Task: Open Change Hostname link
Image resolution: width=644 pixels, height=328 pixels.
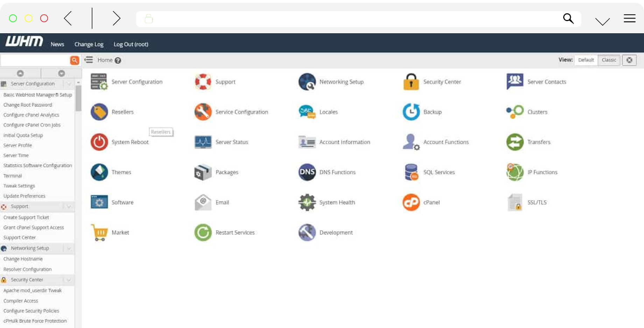Action: 23,259
